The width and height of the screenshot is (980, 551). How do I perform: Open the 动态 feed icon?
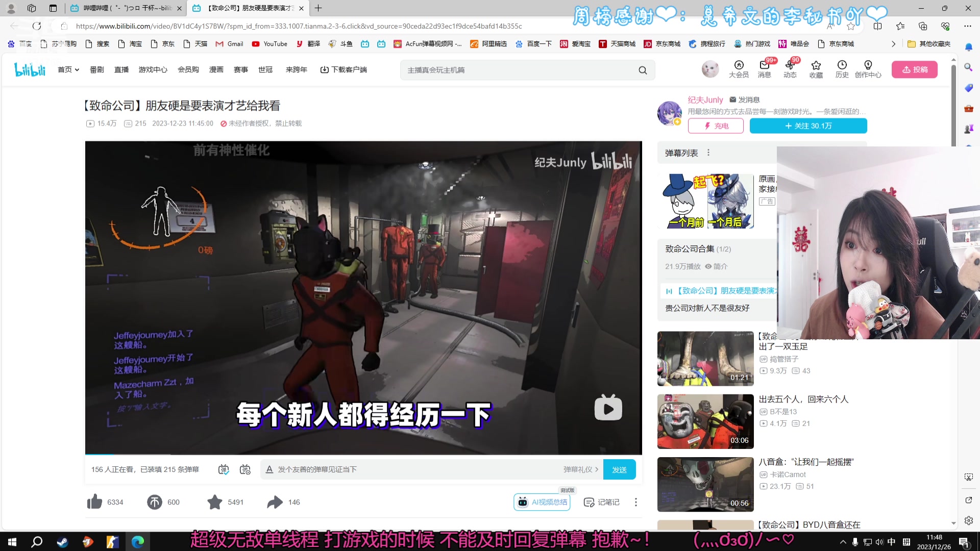790,69
